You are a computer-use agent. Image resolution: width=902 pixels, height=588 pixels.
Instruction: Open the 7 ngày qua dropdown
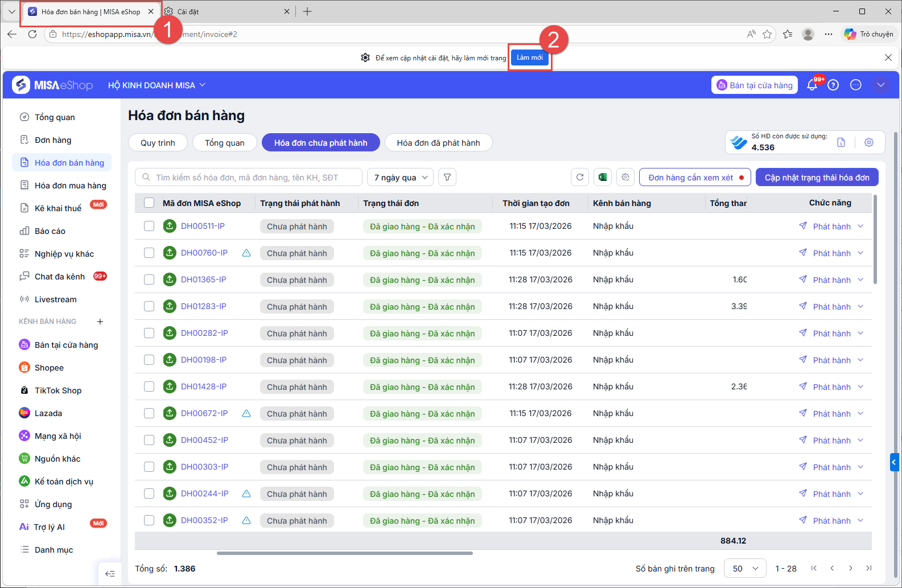[401, 177]
